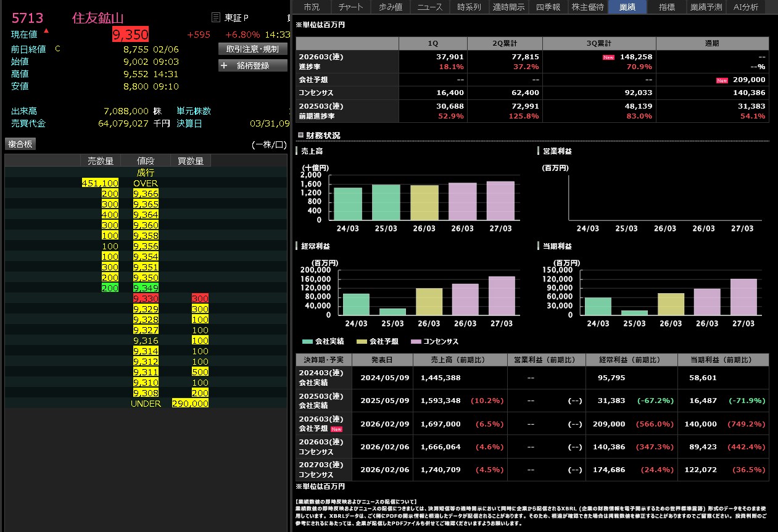Select the AI分析 tab

[x=745, y=7]
